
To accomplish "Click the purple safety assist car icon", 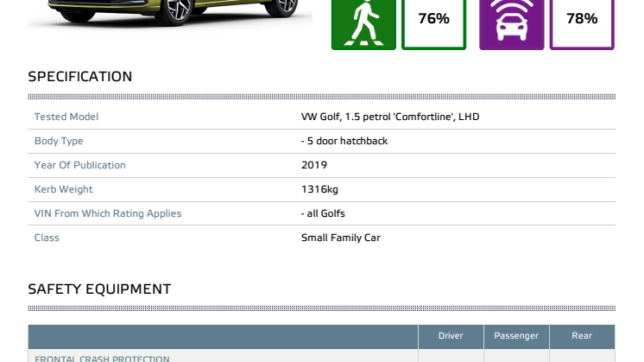I will (x=511, y=24).
